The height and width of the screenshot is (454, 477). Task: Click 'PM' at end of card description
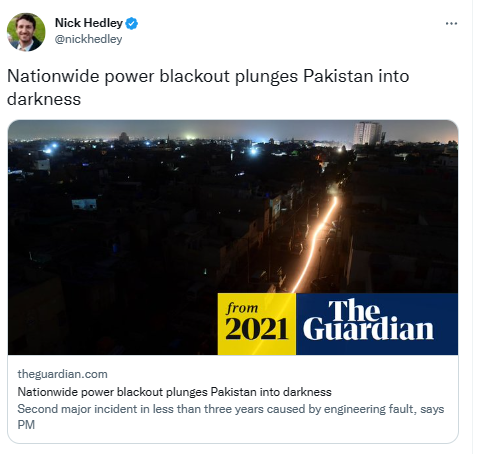click(26, 425)
